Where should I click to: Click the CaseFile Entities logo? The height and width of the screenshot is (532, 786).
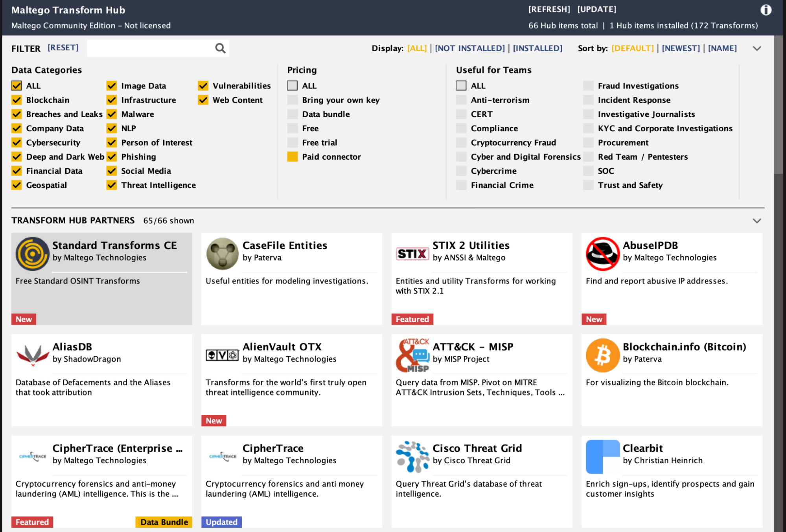pyautogui.click(x=222, y=254)
